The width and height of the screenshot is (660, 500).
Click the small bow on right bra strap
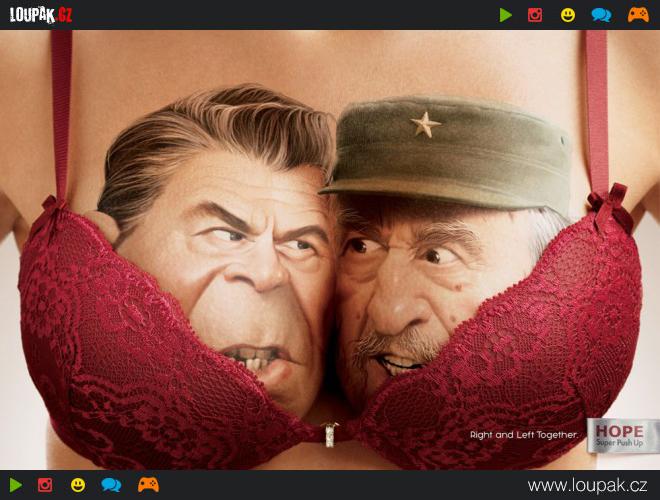click(x=609, y=203)
